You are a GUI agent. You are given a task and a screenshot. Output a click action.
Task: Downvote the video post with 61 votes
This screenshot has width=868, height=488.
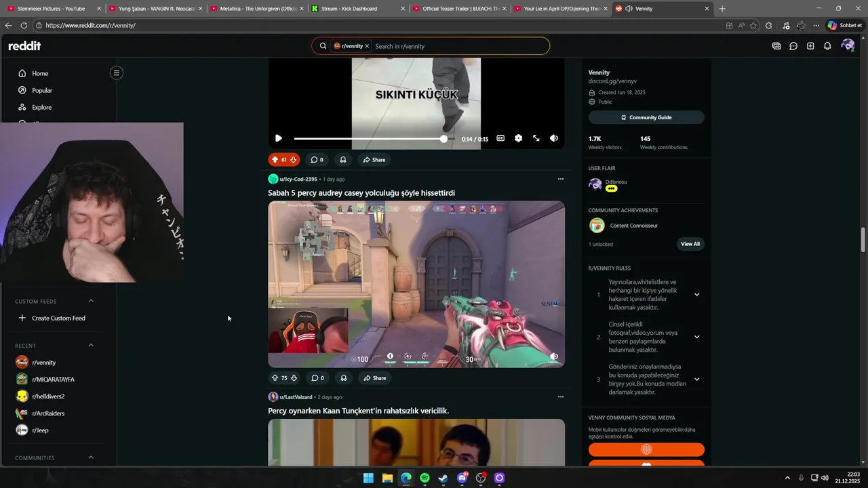click(293, 160)
